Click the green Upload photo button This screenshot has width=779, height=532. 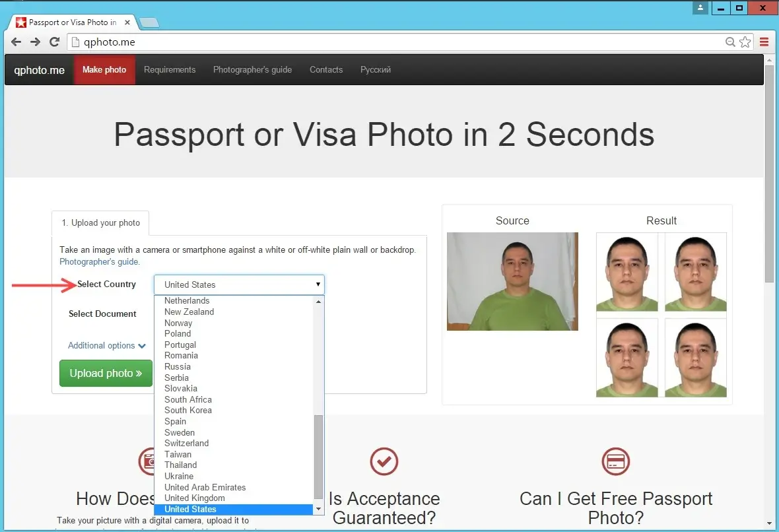pyautogui.click(x=106, y=373)
